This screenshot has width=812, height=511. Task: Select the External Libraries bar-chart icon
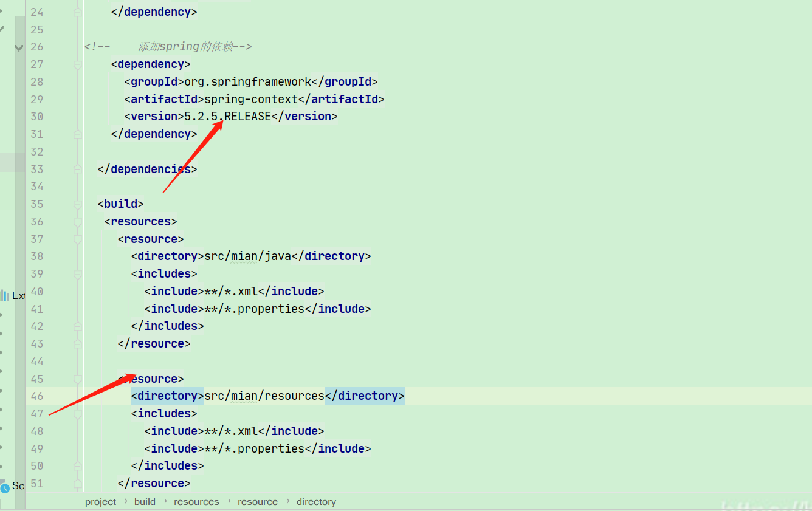coord(5,295)
